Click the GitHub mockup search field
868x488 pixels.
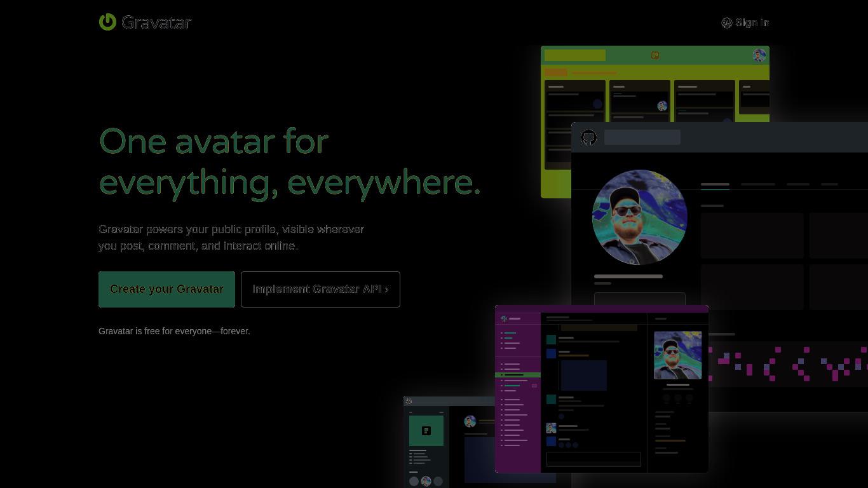pyautogui.click(x=642, y=137)
